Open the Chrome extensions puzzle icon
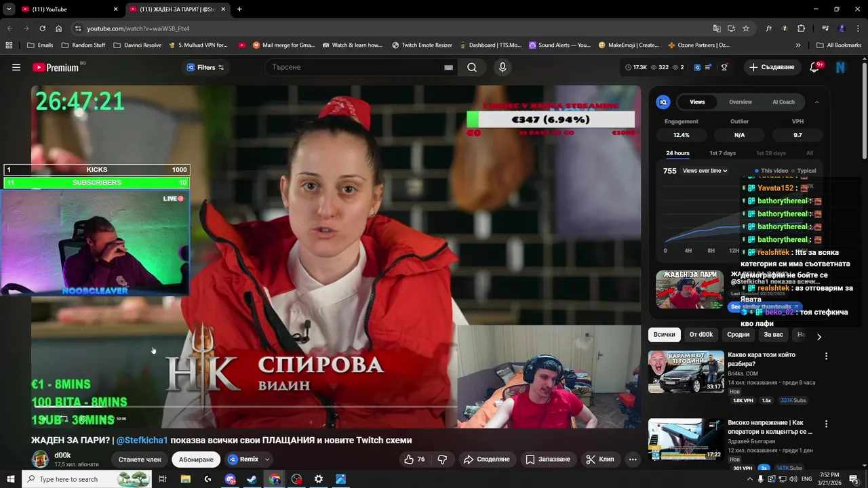 [x=801, y=28]
